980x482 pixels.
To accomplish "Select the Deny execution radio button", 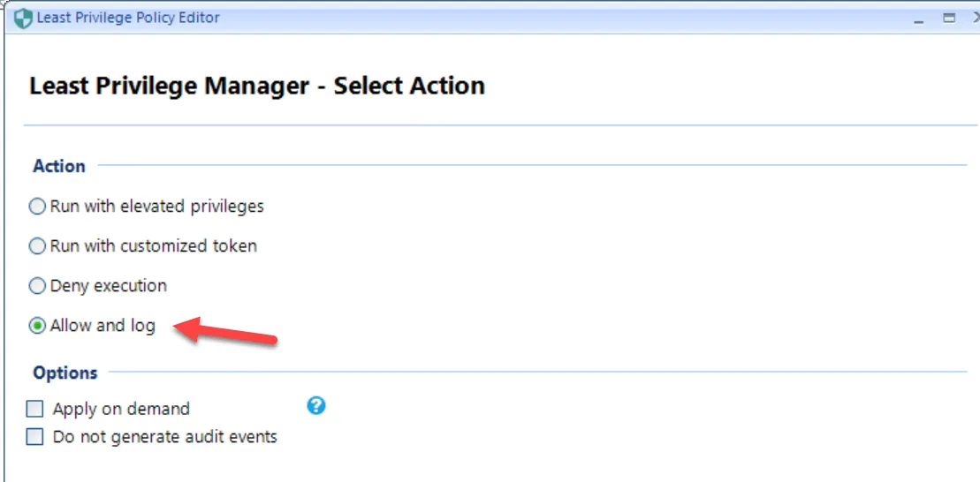I will click(37, 286).
